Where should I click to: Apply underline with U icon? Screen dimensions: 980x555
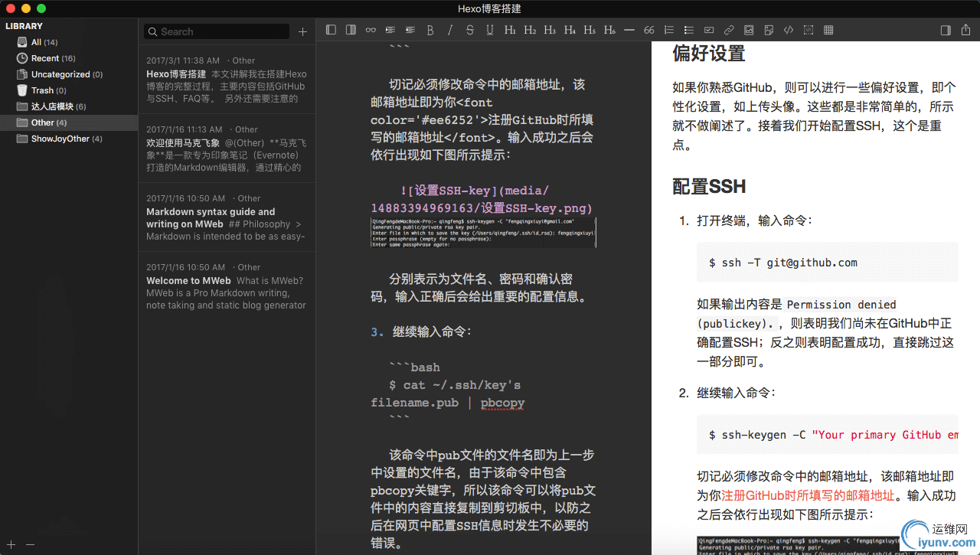tap(490, 30)
